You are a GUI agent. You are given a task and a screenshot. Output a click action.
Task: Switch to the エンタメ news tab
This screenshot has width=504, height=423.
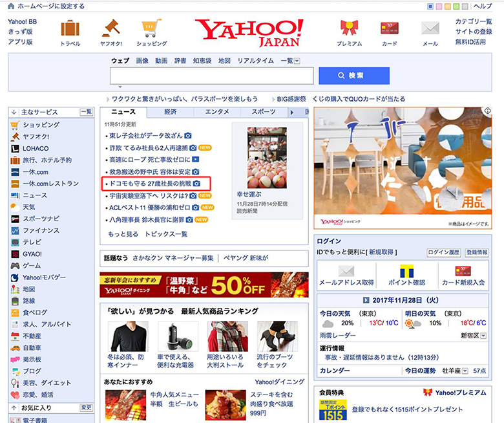[x=217, y=112]
